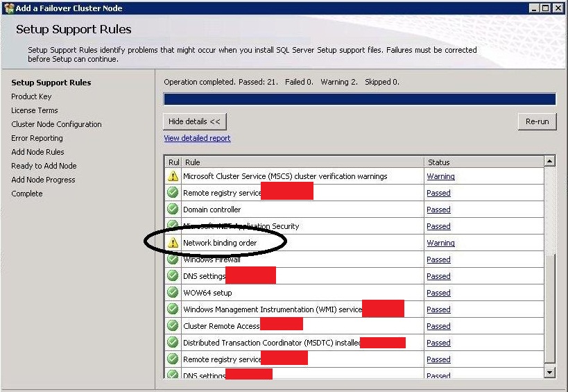The width and height of the screenshot is (568, 392).
Task: Open Warning status for MSCS cluster verification
Action: pos(440,176)
